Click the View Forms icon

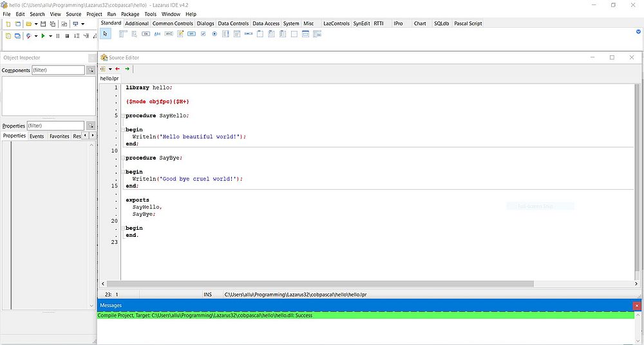pyautogui.click(x=17, y=36)
